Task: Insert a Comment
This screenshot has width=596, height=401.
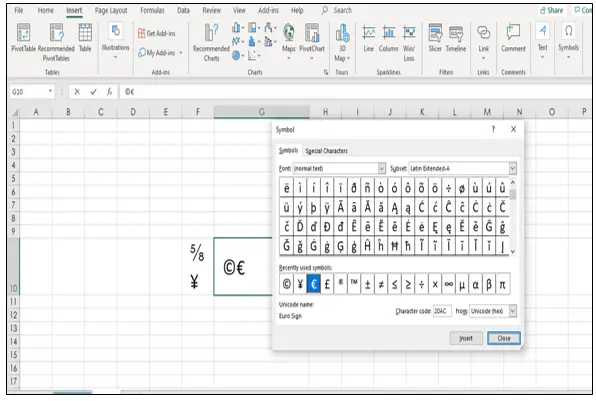Action: pyautogui.click(x=513, y=37)
